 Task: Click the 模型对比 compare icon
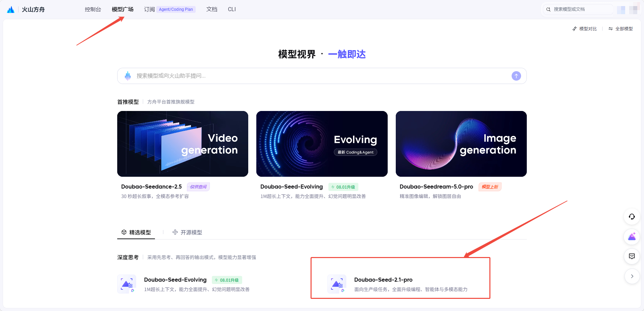pyautogui.click(x=575, y=29)
